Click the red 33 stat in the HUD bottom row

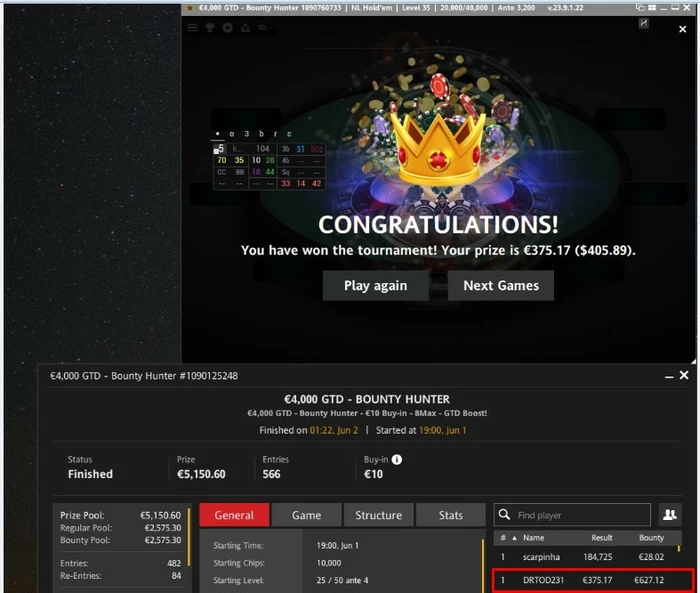point(286,183)
